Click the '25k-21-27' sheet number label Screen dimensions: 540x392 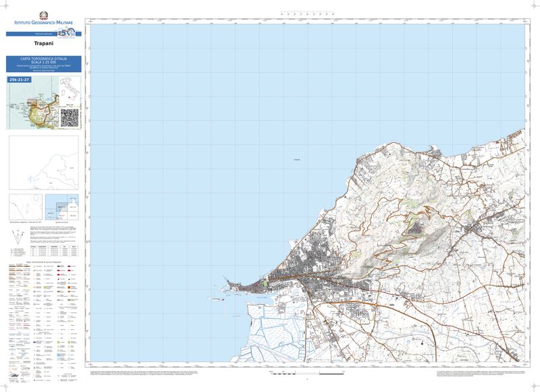click(x=20, y=80)
